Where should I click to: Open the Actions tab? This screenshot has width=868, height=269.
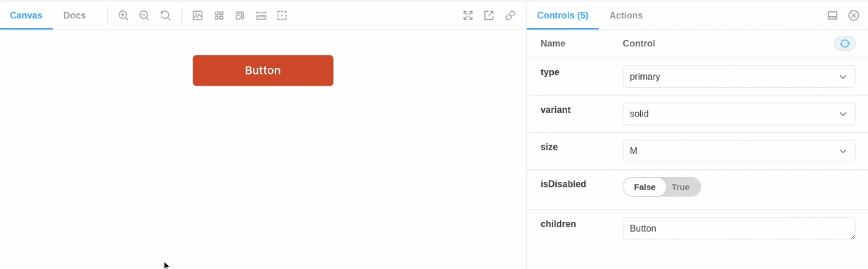626,15
